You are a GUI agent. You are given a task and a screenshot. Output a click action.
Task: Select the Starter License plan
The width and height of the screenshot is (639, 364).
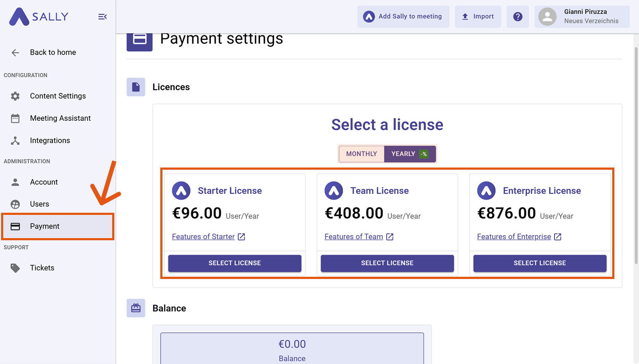234,263
